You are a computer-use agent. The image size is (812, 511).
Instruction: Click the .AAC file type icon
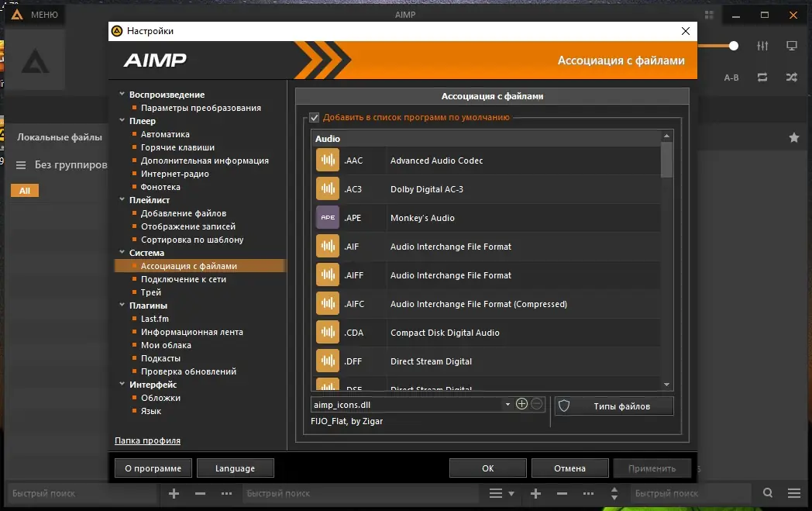tap(327, 161)
